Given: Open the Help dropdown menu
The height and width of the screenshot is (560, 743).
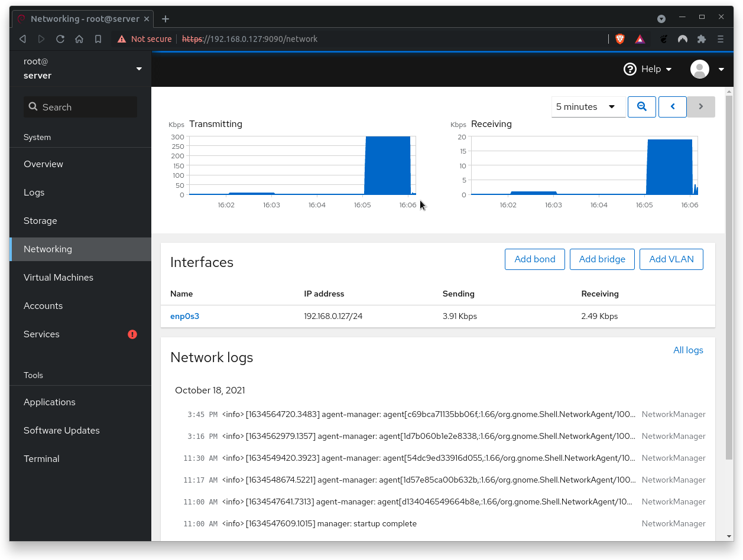Looking at the screenshot, I should point(648,69).
